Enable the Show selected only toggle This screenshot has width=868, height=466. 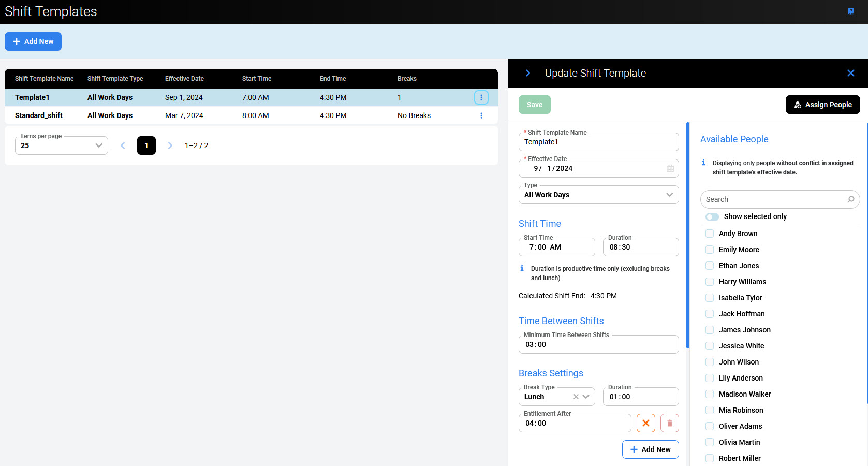[x=712, y=216]
